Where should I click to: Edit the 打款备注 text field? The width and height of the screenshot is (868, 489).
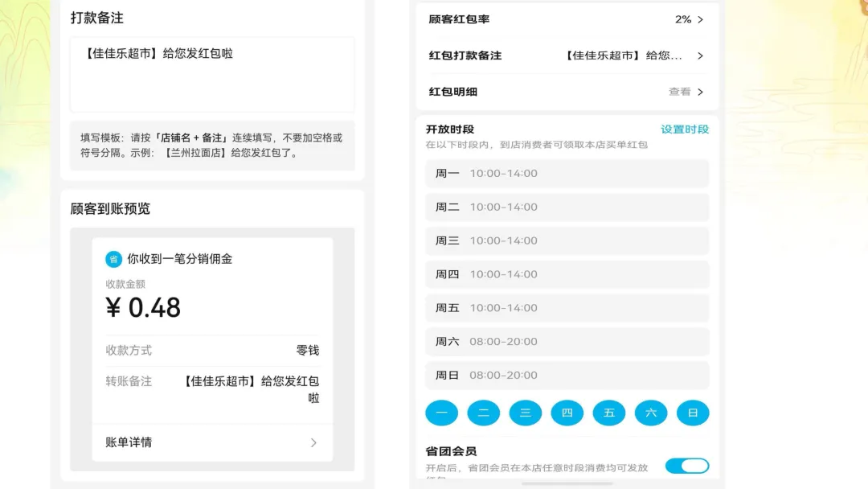[x=212, y=75]
